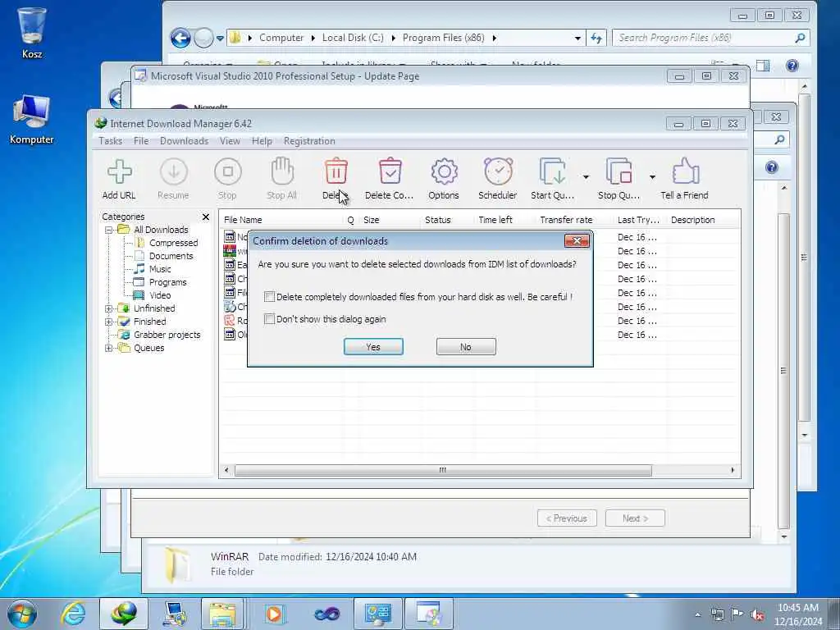The width and height of the screenshot is (840, 630).
Task: Collapse the All Downloads tree node
Action: click(109, 230)
